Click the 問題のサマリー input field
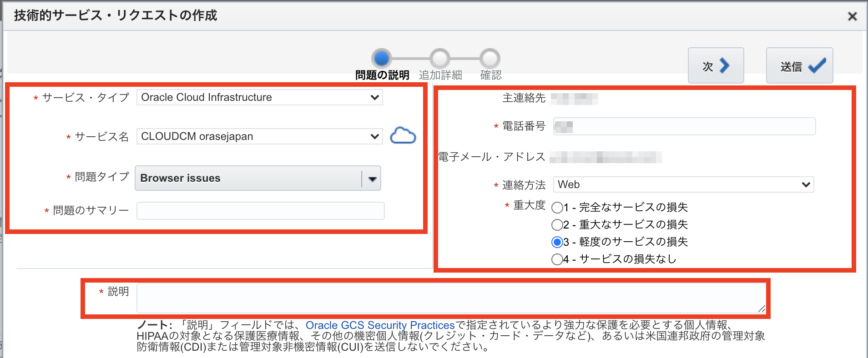 [x=261, y=211]
